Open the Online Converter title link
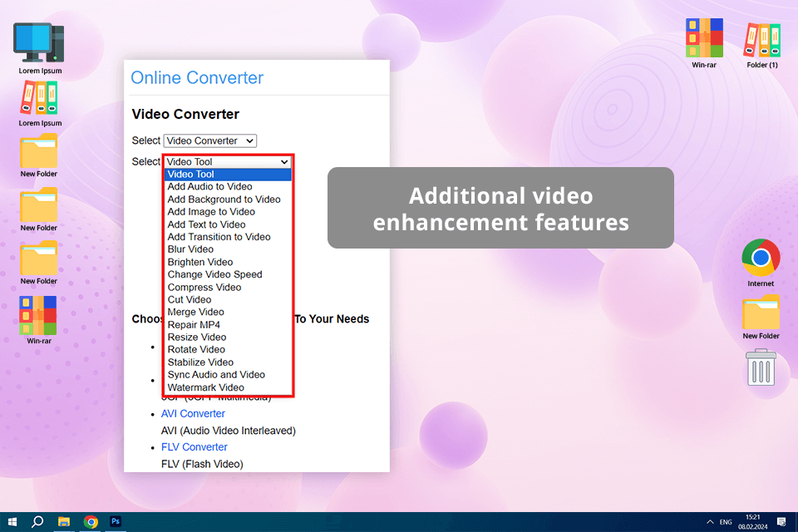 (x=197, y=78)
